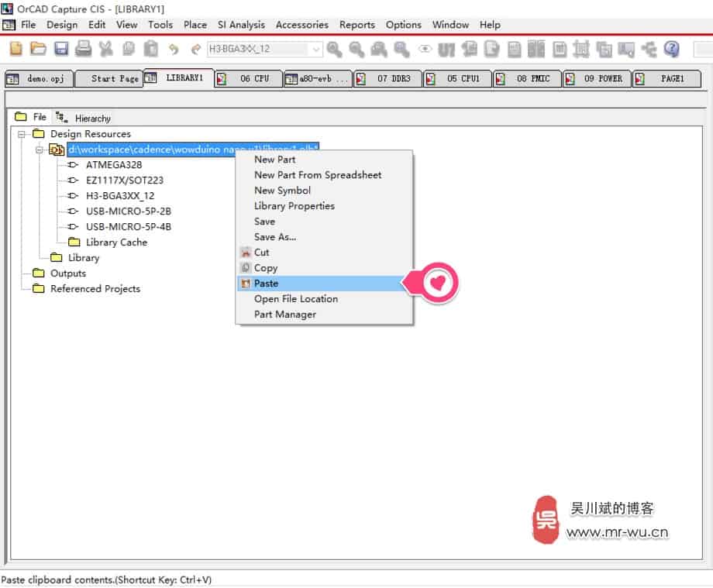This screenshot has width=713, height=588.
Task: Open the Design menu
Action: click(62, 25)
